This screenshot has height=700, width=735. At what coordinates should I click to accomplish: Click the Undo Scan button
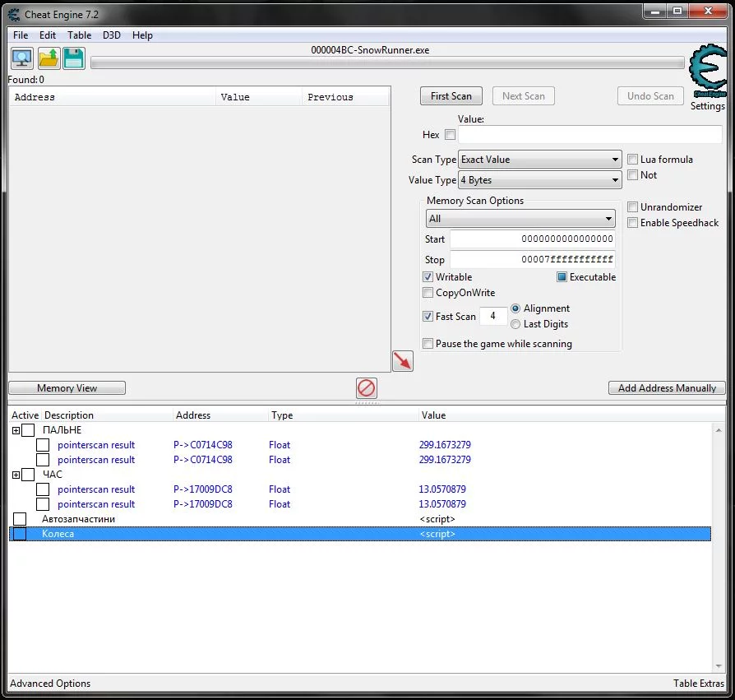point(650,96)
